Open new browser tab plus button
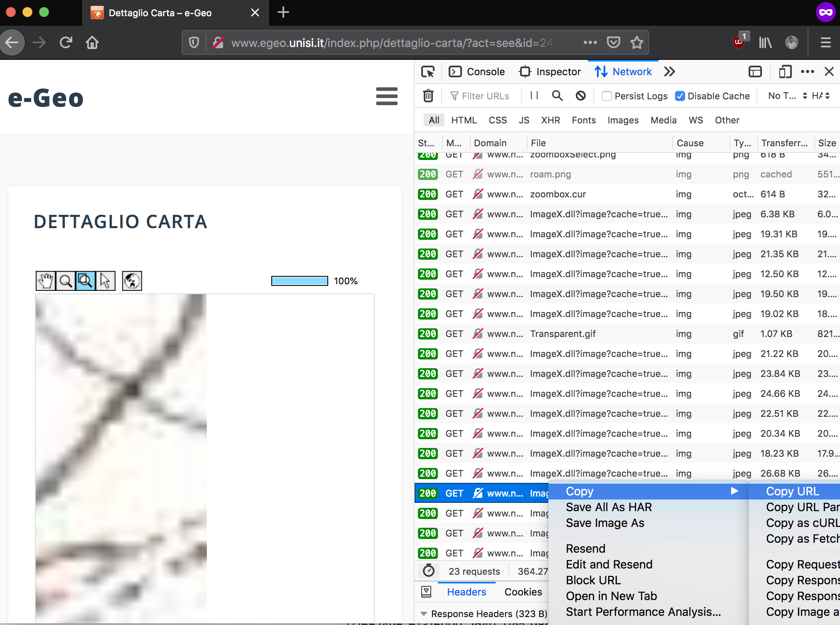Screen dimensions: 840x625 click(x=283, y=12)
